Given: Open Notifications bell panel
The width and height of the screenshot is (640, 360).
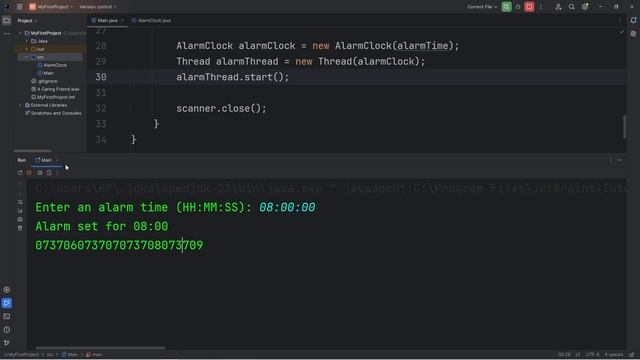Looking at the screenshot, I should (x=633, y=20).
